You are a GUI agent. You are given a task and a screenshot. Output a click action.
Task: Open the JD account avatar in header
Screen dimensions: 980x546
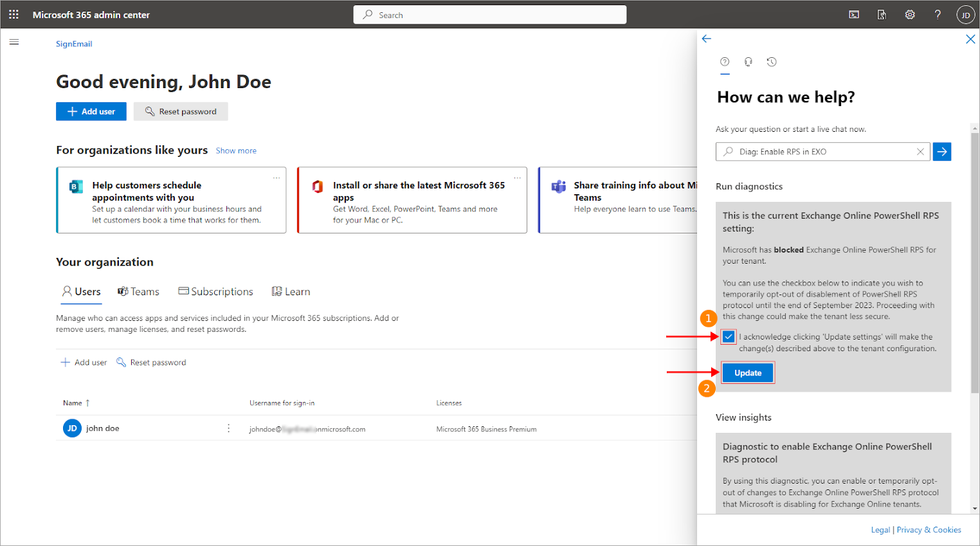966,15
